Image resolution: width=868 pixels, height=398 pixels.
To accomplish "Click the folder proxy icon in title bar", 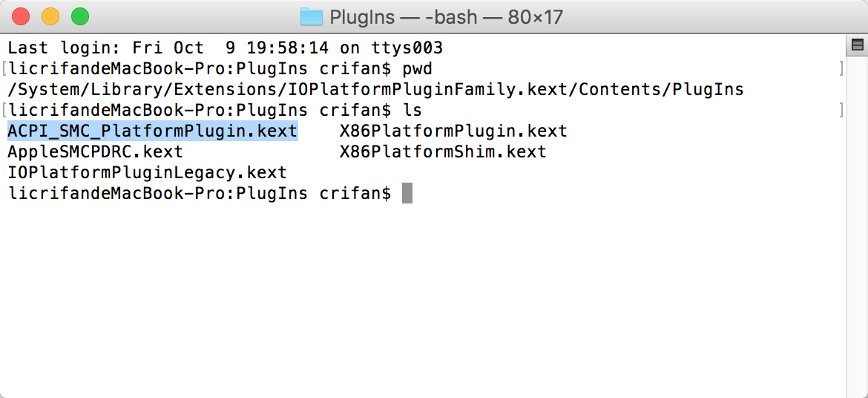I will (312, 16).
